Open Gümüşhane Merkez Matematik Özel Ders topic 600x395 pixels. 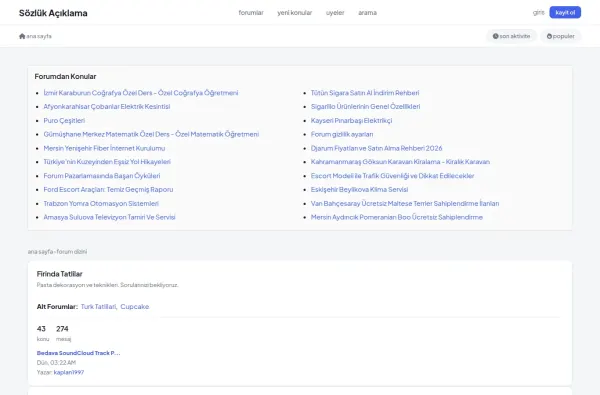coord(151,134)
